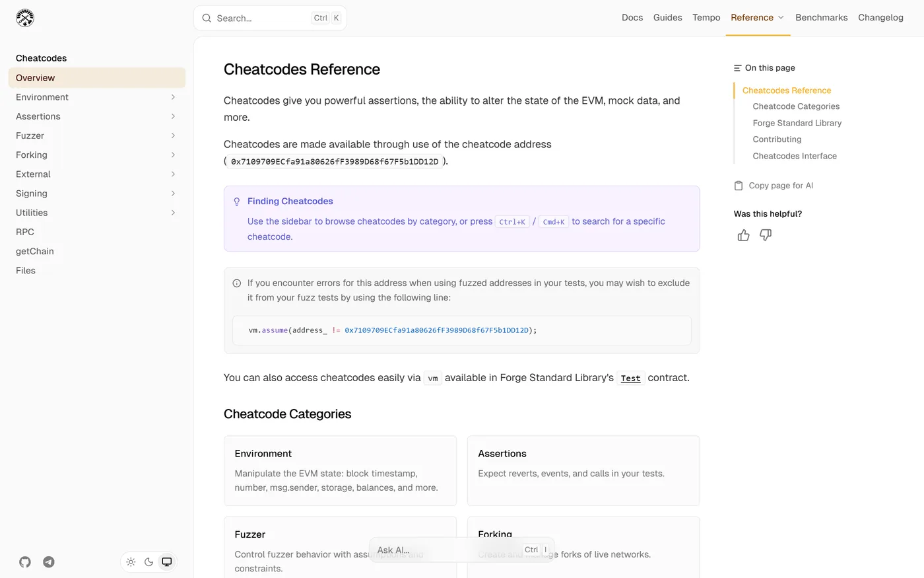Click the On this page list icon
The image size is (924, 578).
click(x=737, y=68)
